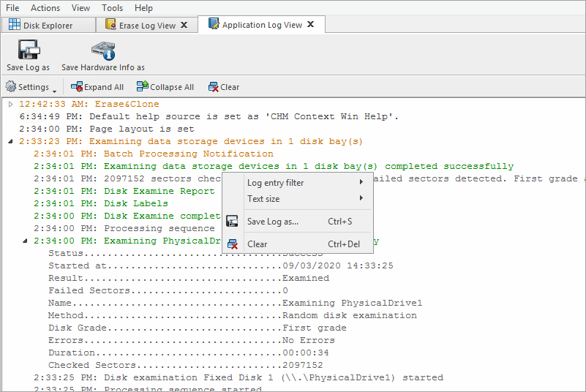Image resolution: width=586 pixels, height=392 pixels.
Task: Click the Save Log as floppy icon
Action: pos(28,50)
